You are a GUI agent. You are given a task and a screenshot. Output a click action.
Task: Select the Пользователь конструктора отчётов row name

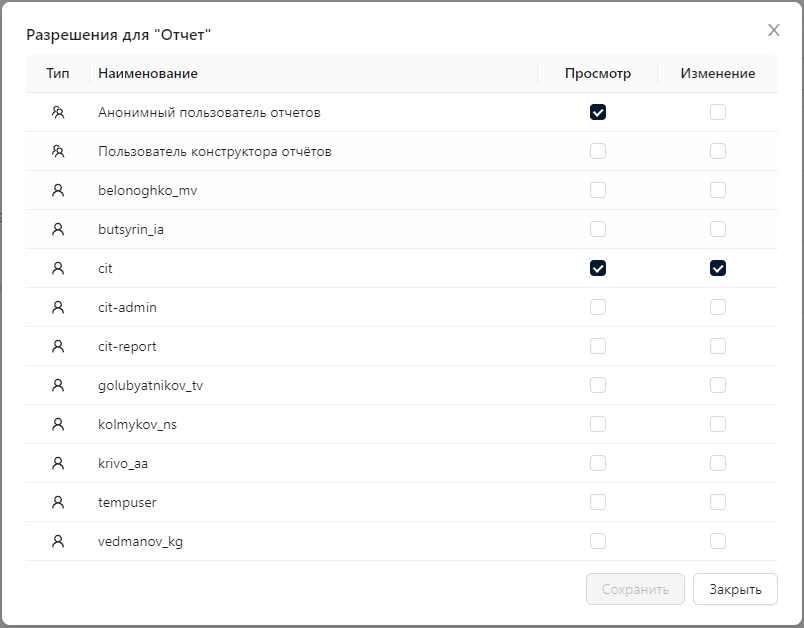[215, 151]
